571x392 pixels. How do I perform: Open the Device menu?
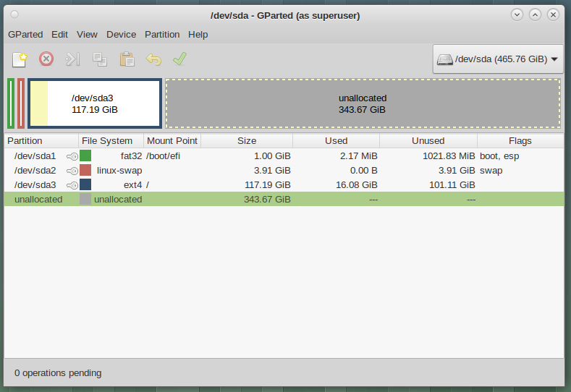(121, 34)
